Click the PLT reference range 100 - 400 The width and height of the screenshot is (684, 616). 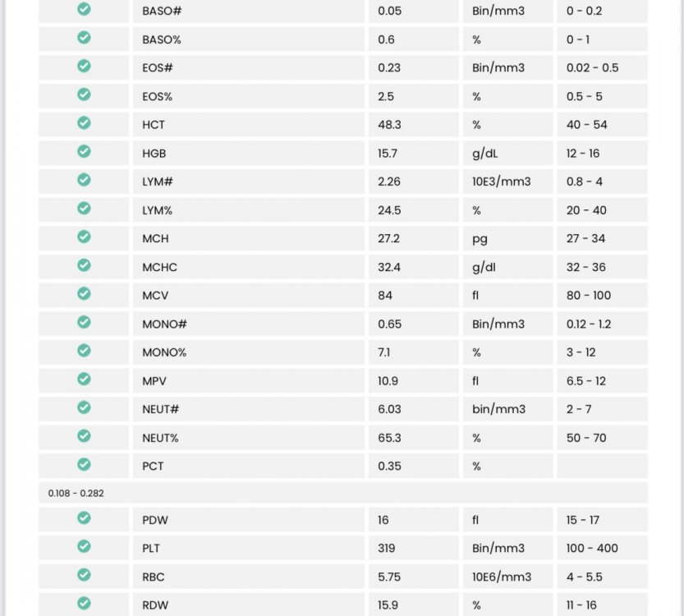click(592, 548)
